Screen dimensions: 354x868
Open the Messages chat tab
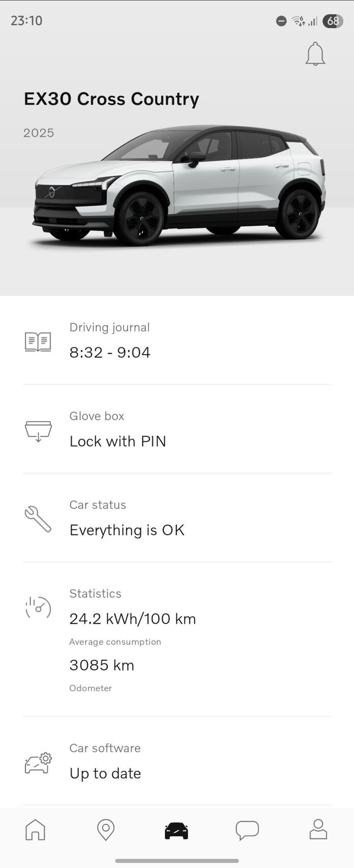tap(247, 830)
